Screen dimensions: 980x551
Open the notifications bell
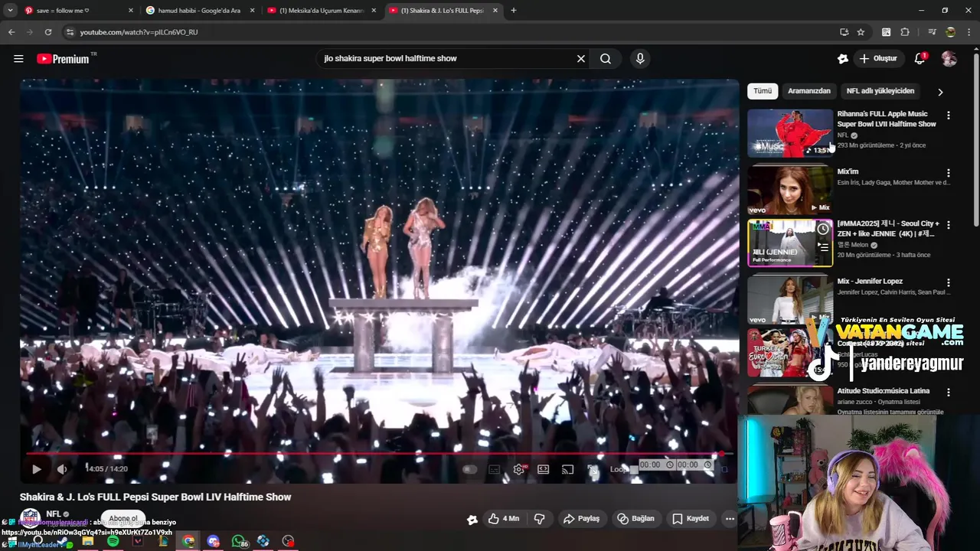coord(920,59)
